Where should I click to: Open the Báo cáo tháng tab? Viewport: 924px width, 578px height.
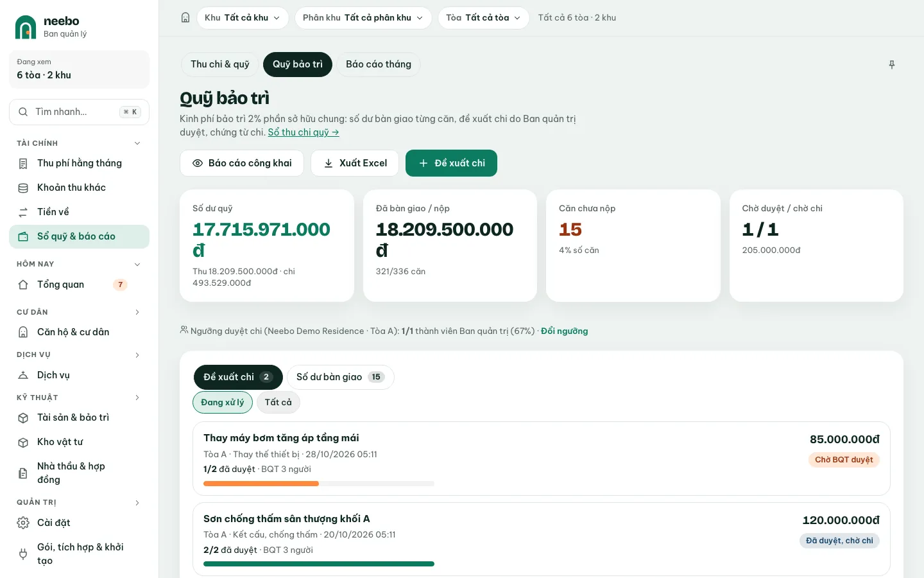pos(379,64)
